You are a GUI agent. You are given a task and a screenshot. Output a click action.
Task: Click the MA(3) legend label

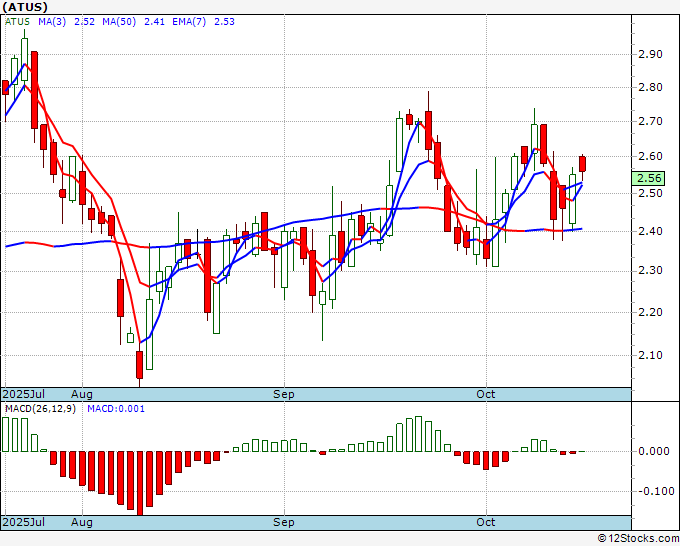(52, 22)
